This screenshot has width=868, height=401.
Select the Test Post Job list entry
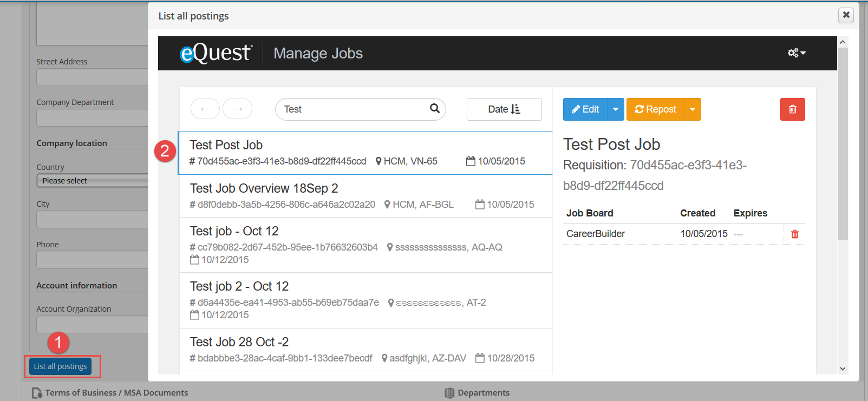coord(365,153)
